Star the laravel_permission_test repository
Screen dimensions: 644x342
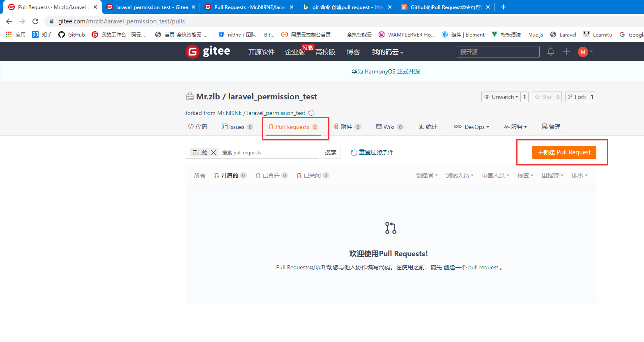[543, 97]
